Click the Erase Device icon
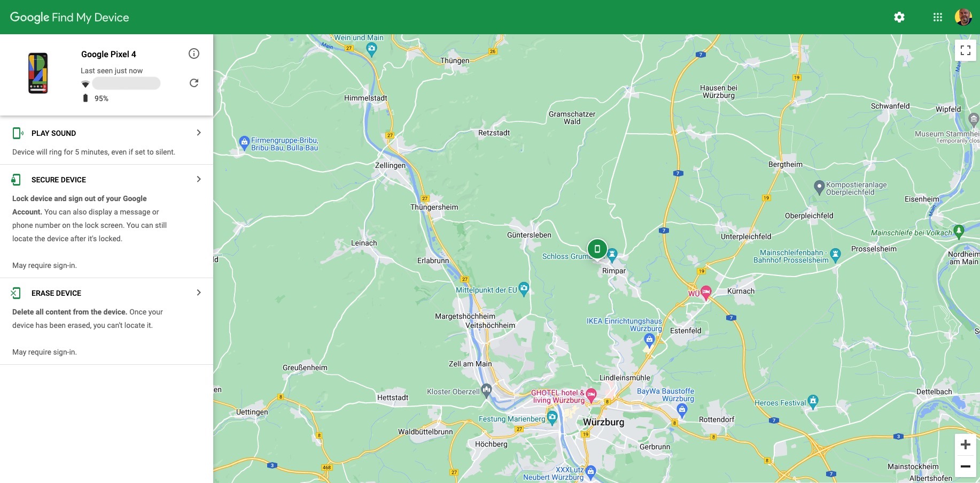The height and width of the screenshot is (483, 980). [16, 293]
